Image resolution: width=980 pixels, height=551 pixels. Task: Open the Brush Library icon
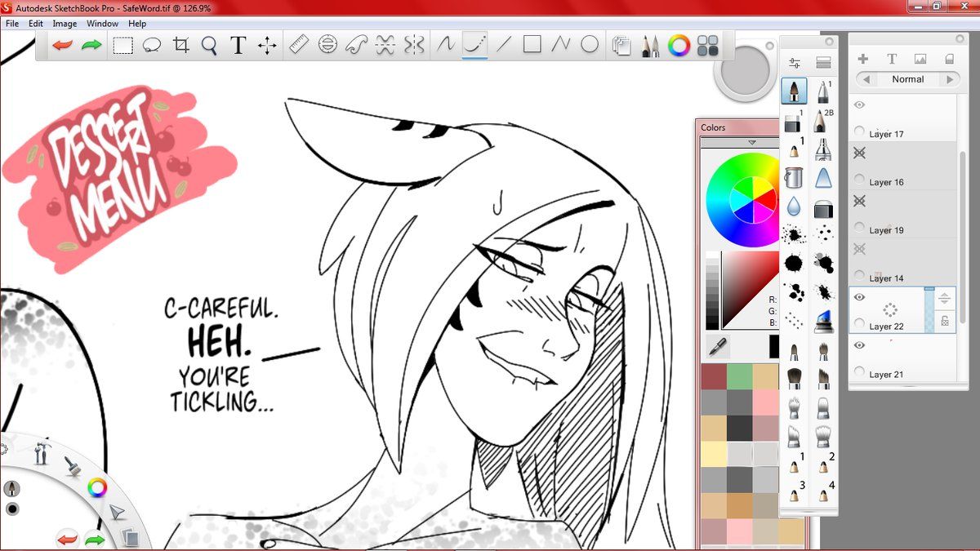[823, 63]
